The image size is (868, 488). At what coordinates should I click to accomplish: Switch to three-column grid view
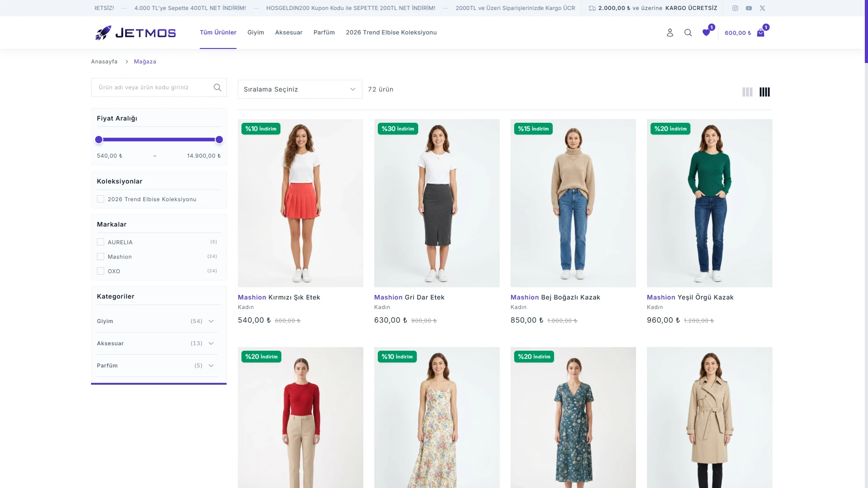(747, 92)
